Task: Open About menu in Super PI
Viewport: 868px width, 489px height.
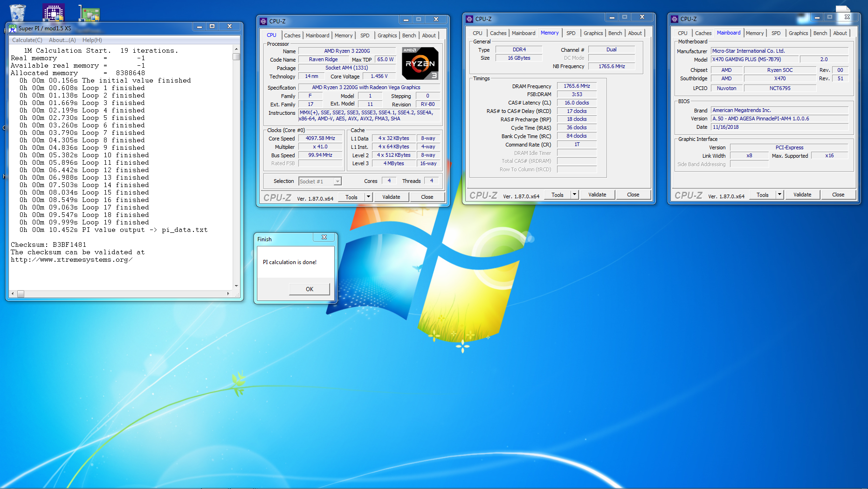Action: pyautogui.click(x=62, y=40)
